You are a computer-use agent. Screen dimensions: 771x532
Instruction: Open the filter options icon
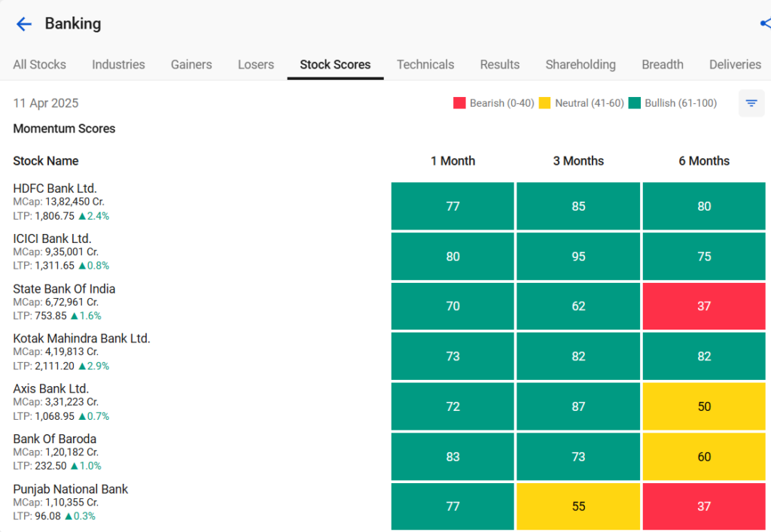point(751,103)
